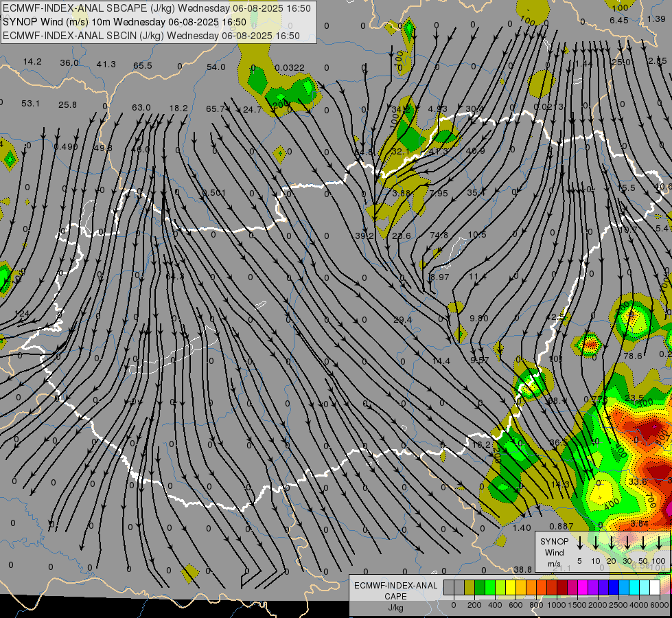Click the 'J/kg' legend unit label
Viewport: 672px width, 618px height.
[x=395, y=608]
